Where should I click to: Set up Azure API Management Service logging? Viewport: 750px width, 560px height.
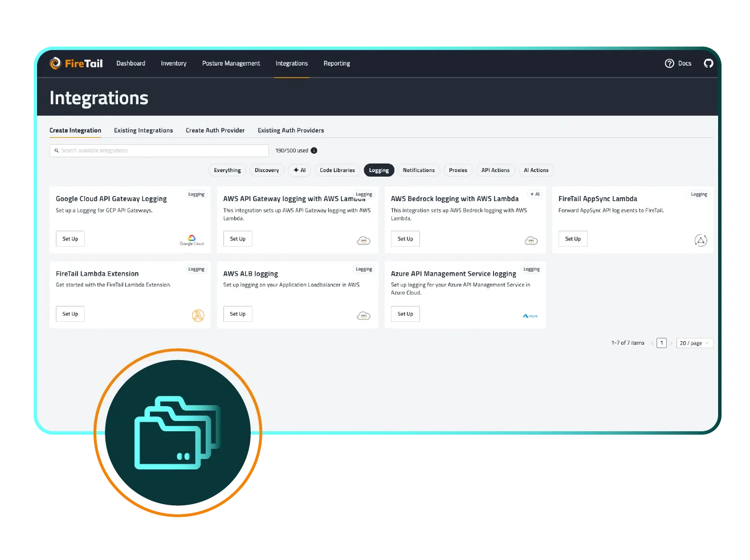tap(405, 314)
